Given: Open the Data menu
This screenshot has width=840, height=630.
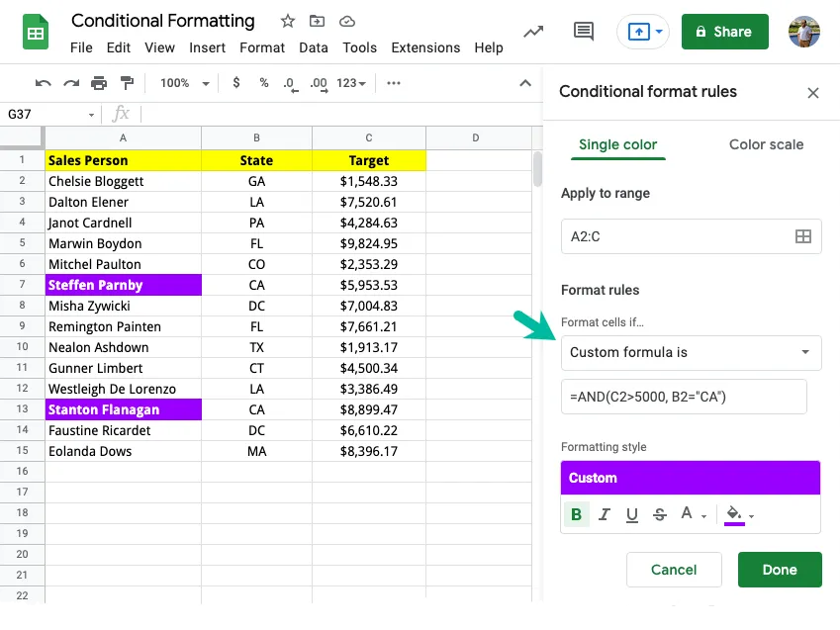Looking at the screenshot, I should [x=313, y=47].
